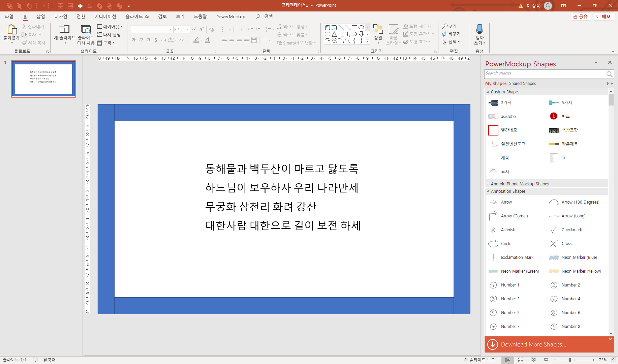Viewport: 618px width, 364px height.
Task: Open the Animations (애니메이션) tab
Action: click(105, 16)
